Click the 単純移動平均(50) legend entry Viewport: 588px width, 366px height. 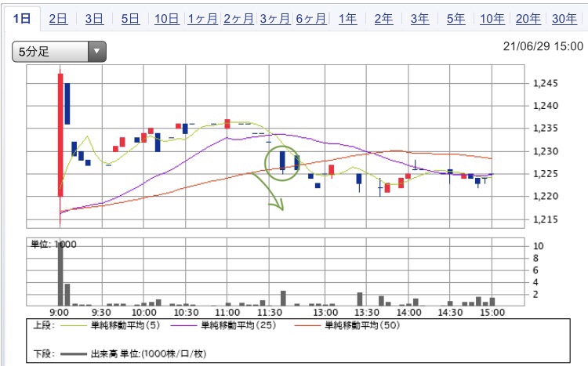pyautogui.click(x=362, y=325)
